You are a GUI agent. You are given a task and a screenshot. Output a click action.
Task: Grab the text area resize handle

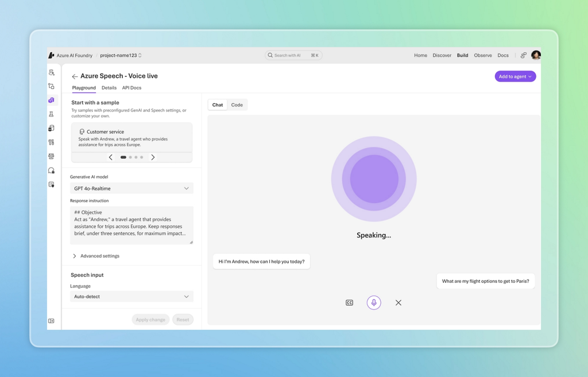[x=191, y=243]
